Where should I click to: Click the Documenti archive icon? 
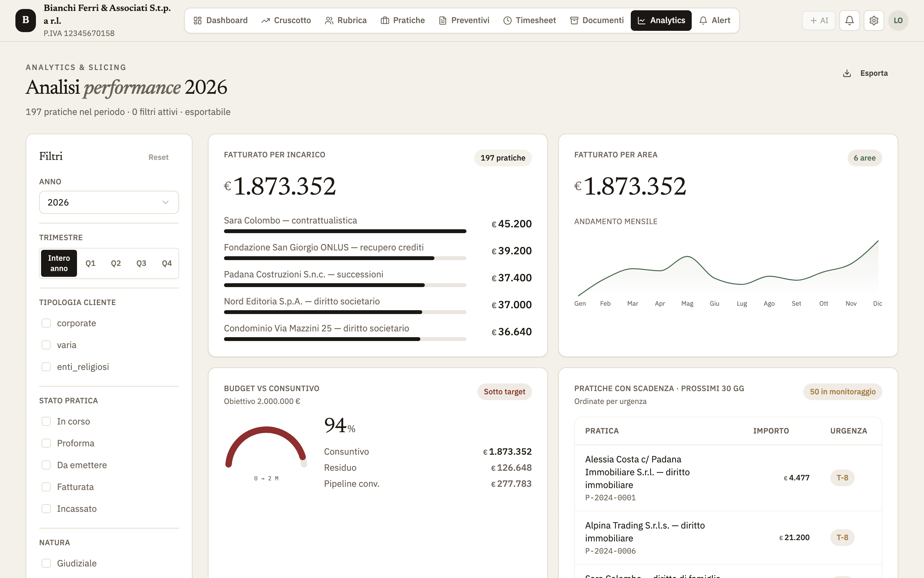[574, 21]
